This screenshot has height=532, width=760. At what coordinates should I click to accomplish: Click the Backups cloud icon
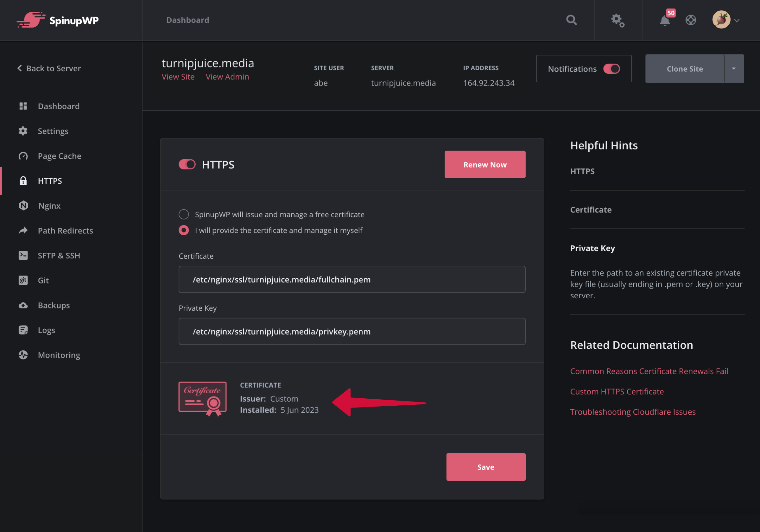pos(23,305)
